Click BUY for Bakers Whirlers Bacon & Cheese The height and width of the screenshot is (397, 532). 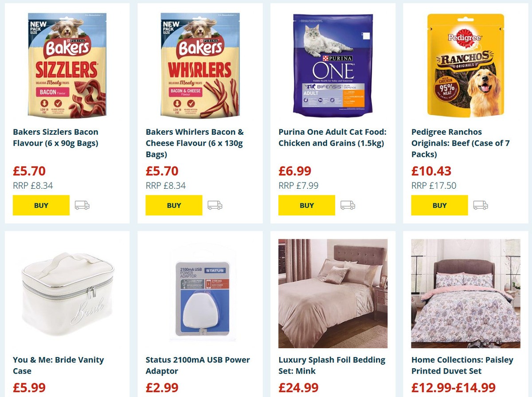[174, 205]
